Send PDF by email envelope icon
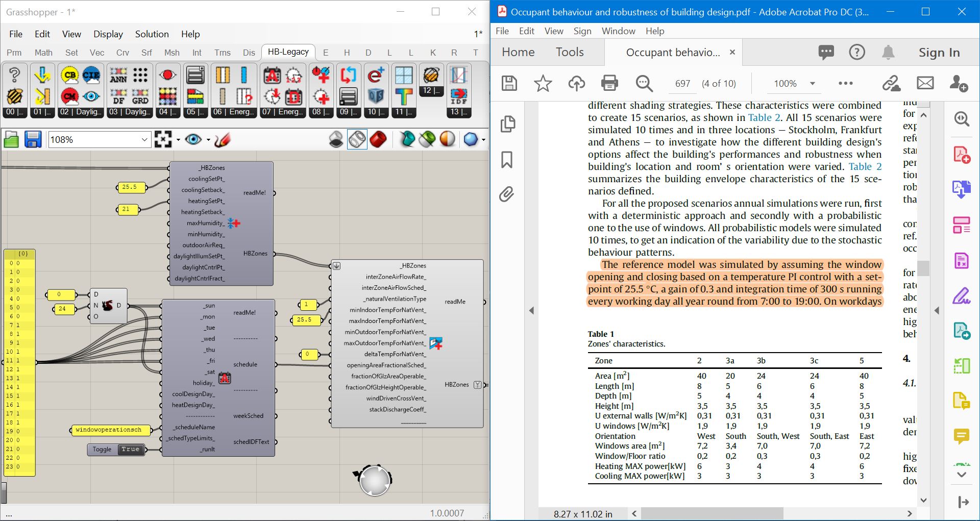The height and width of the screenshot is (521, 980). [925, 83]
